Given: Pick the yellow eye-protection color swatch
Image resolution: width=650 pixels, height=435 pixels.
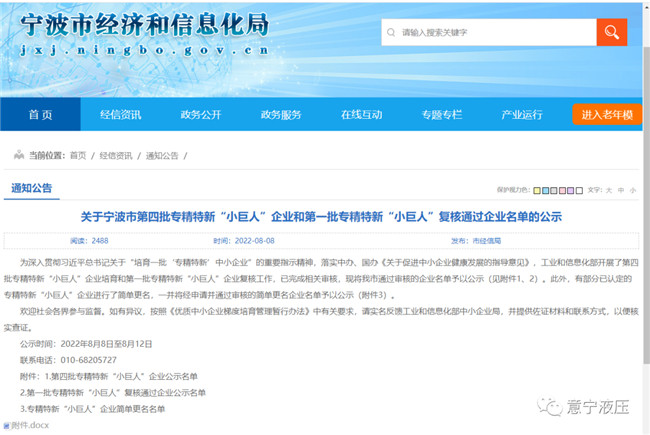Looking at the screenshot, I should point(537,190).
